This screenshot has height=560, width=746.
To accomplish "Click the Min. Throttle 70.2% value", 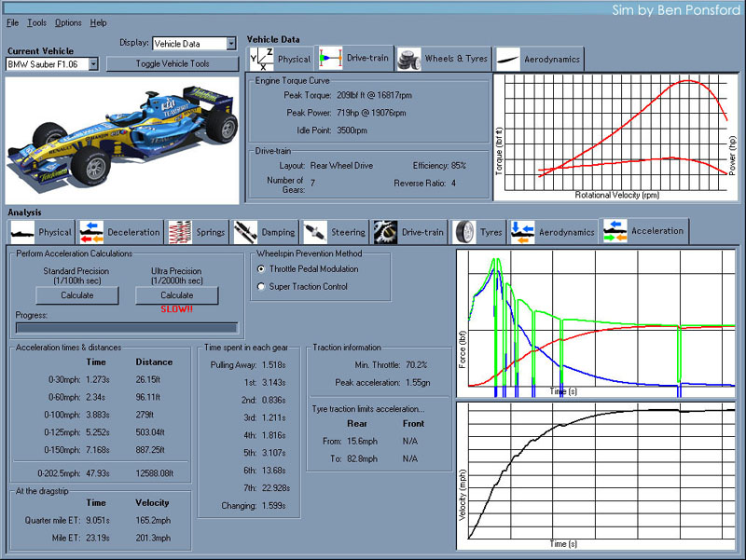I will tap(416, 365).
